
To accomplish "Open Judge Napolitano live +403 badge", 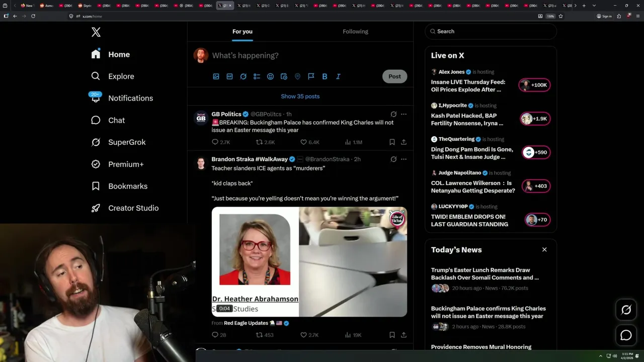I will (x=536, y=186).
